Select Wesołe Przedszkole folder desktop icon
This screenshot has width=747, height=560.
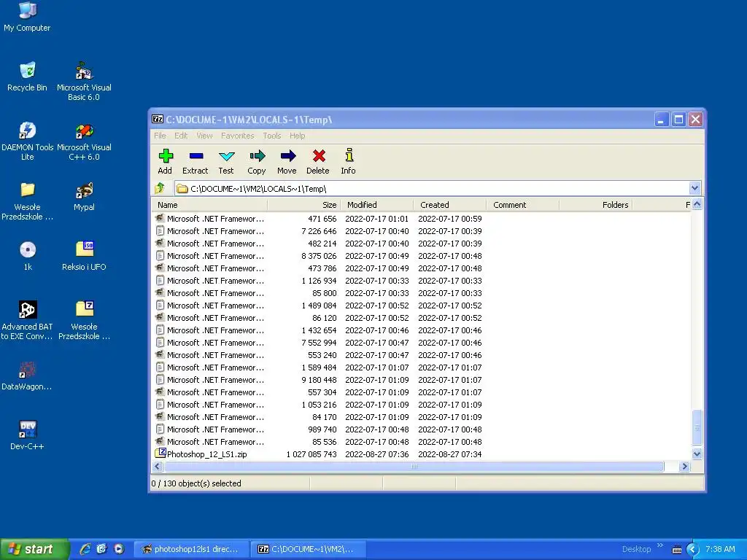(27, 201)
